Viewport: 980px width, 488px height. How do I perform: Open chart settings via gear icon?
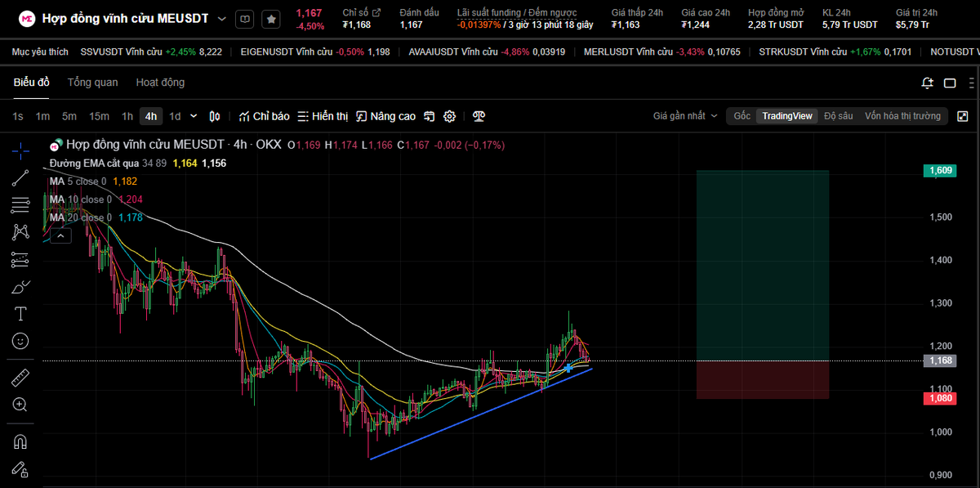(x=449, y=116)
